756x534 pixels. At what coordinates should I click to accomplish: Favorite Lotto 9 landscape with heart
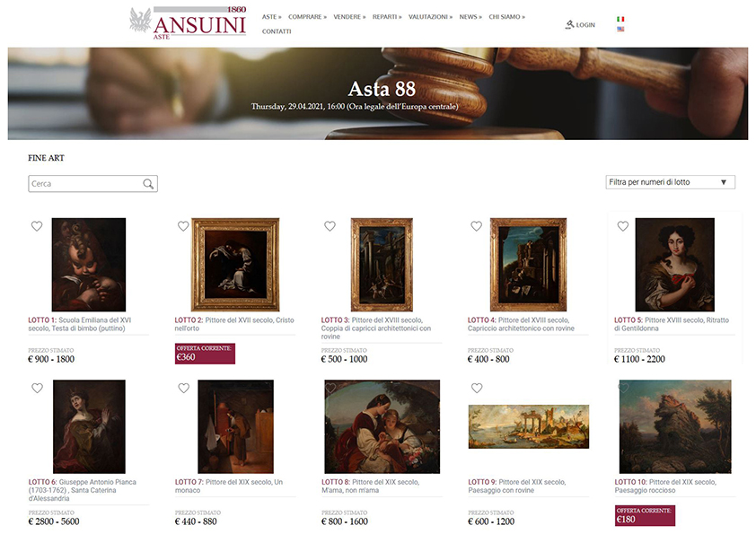click(477, 388)
